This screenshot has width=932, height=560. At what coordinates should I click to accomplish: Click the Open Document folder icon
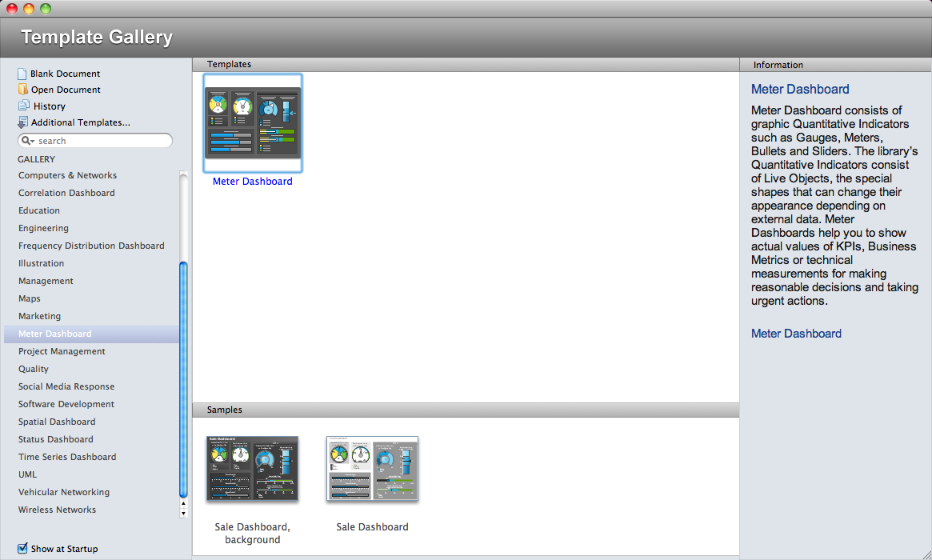pyautogui.click(x=22, y=89)
